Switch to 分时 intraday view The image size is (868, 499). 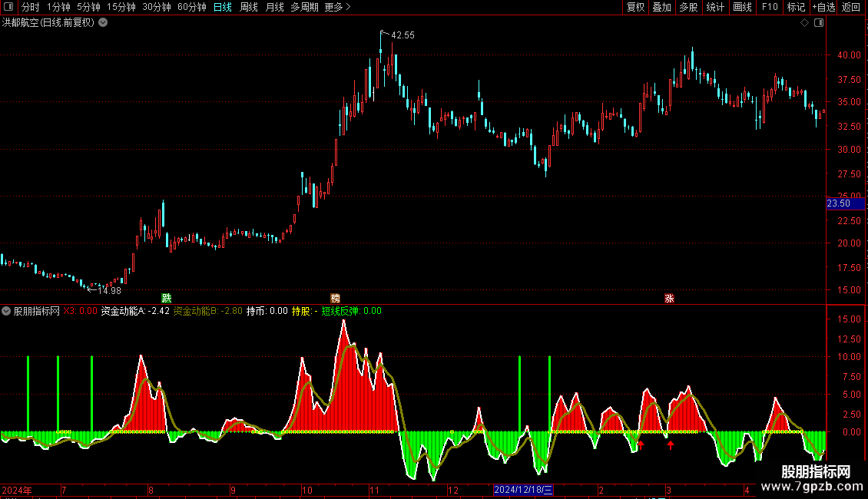tap(31, 7)
